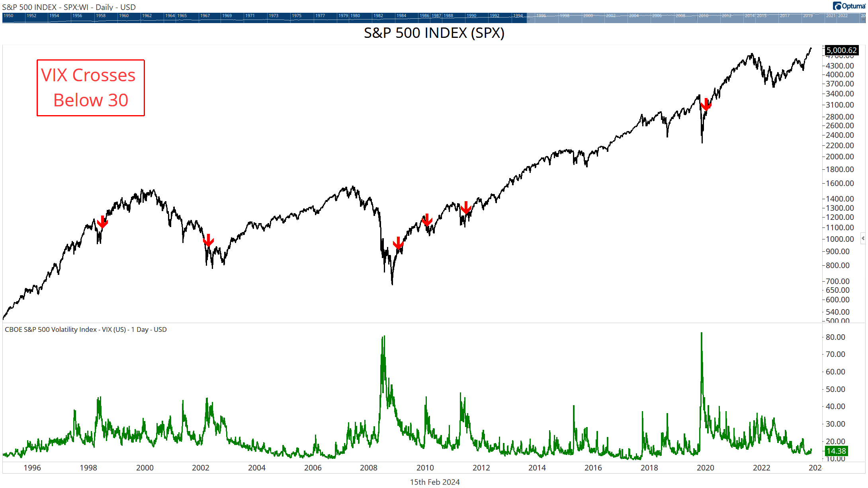Select 2008 in the top overview strip
The width and height of the screenshot is (868, 488).
click(680, 16)
